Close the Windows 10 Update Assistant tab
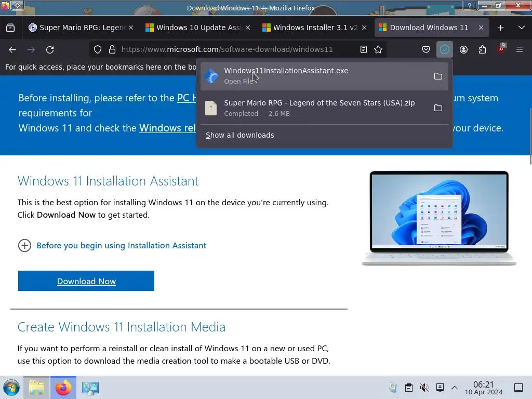 [248, 28]
